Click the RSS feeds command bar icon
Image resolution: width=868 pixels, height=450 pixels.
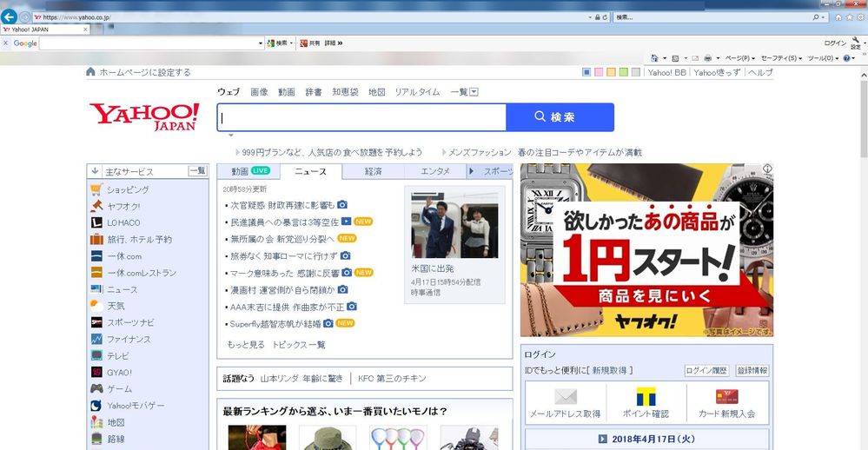675,58
